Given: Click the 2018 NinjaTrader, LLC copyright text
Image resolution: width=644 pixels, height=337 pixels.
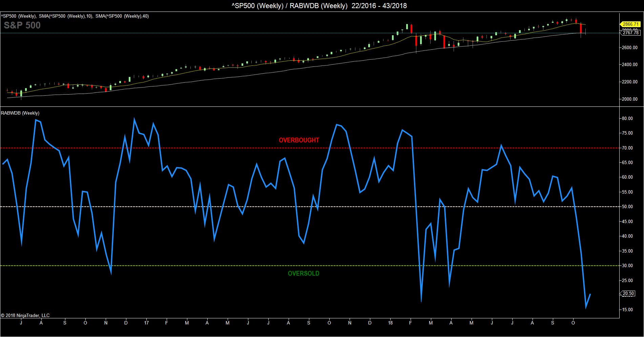Looking at the screenshot, I should (25, 315).
